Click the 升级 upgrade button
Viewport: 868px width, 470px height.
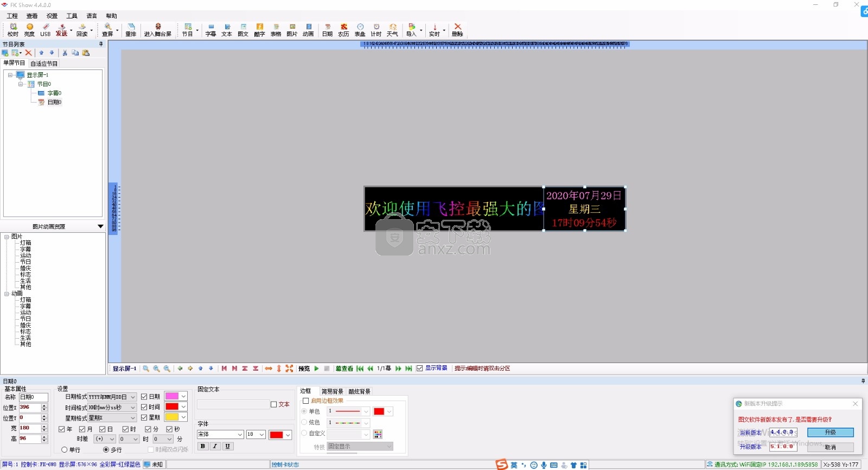click(x=830, y=433)
